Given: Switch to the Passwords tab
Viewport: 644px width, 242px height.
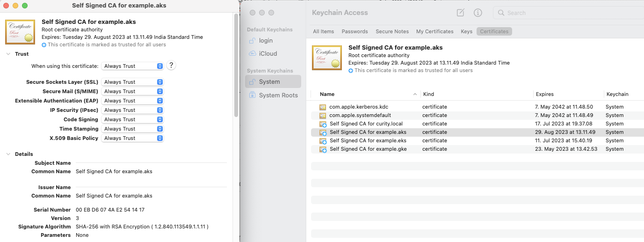Looking at the screenshot, I should pyautogui.click(x=355, y=31).
